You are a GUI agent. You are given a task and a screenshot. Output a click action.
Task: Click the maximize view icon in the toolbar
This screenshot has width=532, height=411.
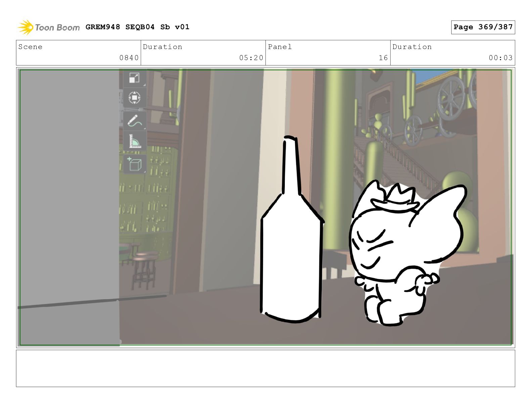click(x=134, y=78)
